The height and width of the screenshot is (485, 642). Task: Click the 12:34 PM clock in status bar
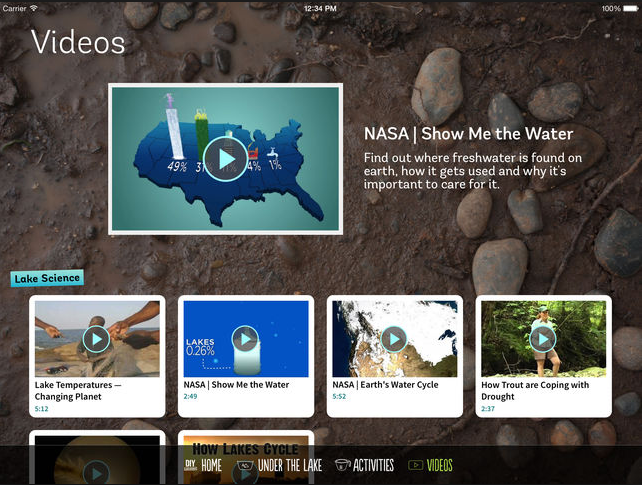(320, 8)
